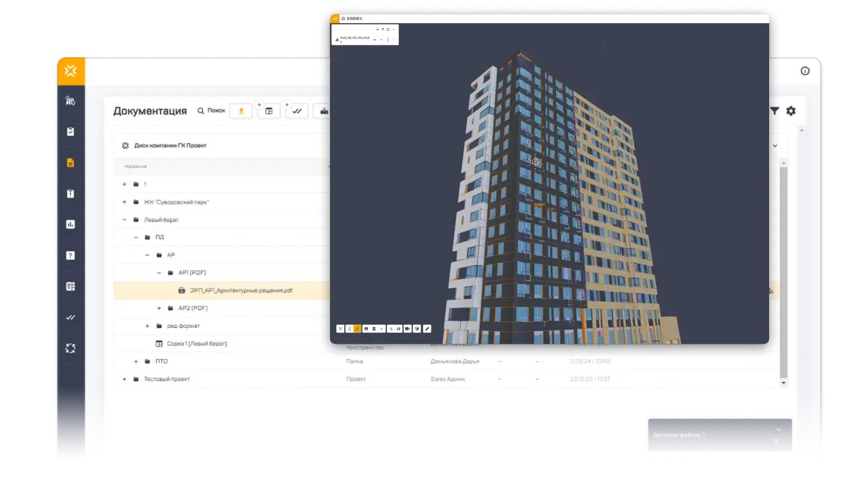The height and width of the screenshot is (485, 868).
Task: Open the clipboard checklist icon in left sidebar
Action: click(x=71, y=132)
